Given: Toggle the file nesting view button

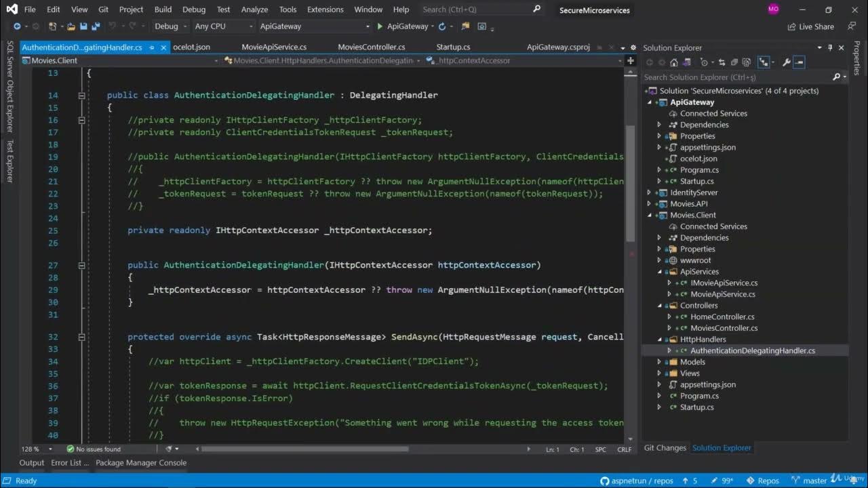Looking at the screenshot, I should (764, 62).
